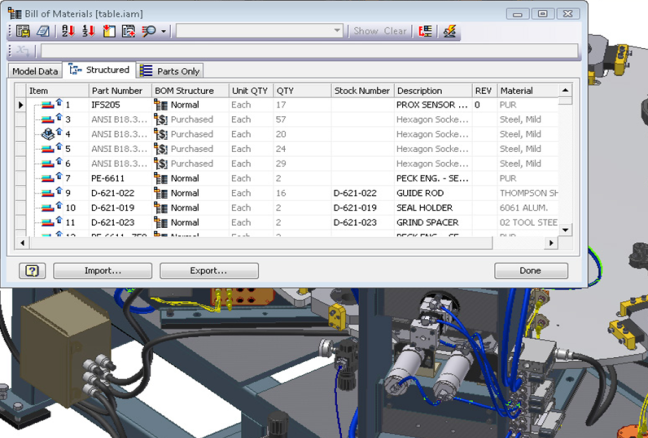Click the greyed-out parameter x icon beside formula bar
Screen dimensions: 648x438
[x=21, y=51]
